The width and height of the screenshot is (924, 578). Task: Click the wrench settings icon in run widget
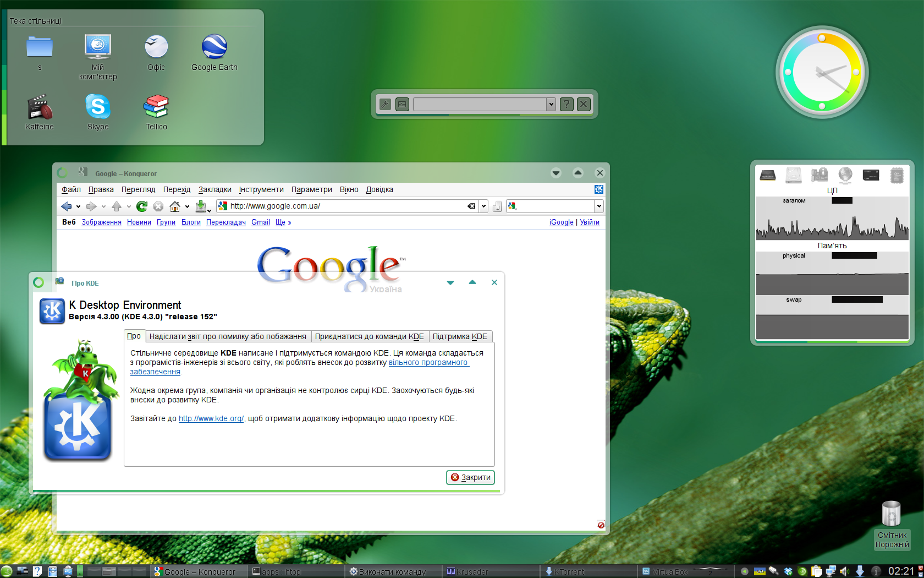(385, 104)
